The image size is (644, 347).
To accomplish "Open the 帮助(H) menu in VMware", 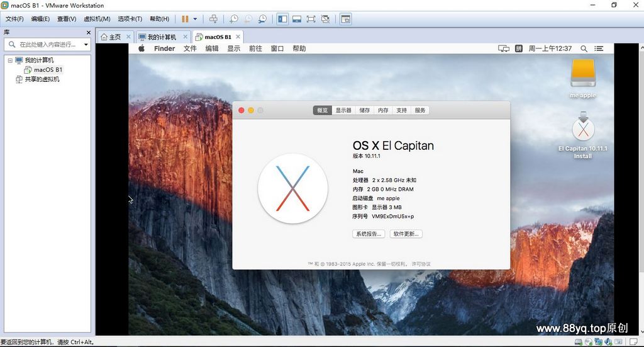I will pos(159,19).
